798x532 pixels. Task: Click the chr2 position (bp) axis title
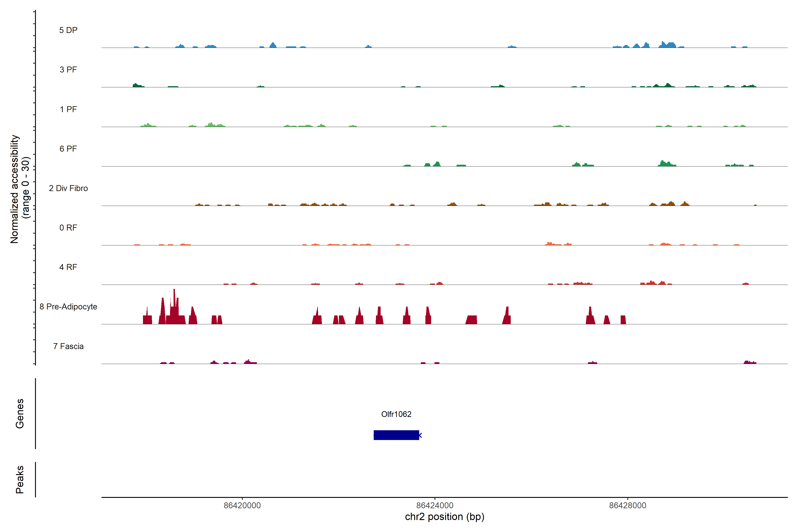point(444,517)
